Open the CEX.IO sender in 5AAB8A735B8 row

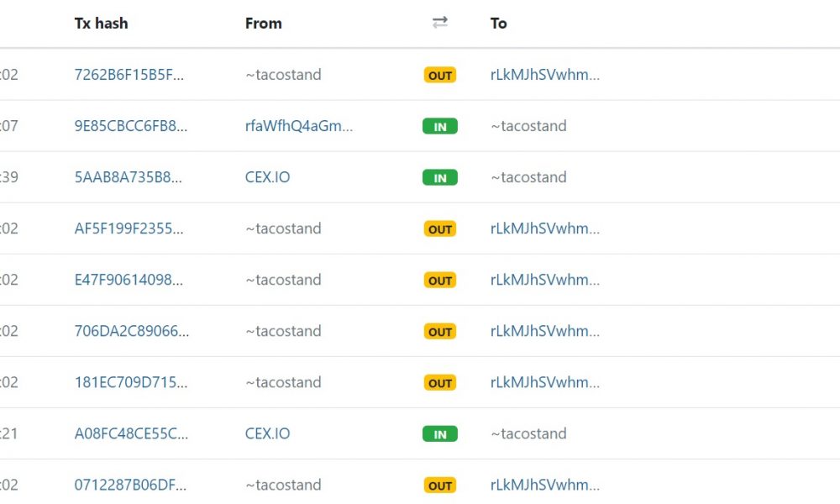(x=267, y=178)
